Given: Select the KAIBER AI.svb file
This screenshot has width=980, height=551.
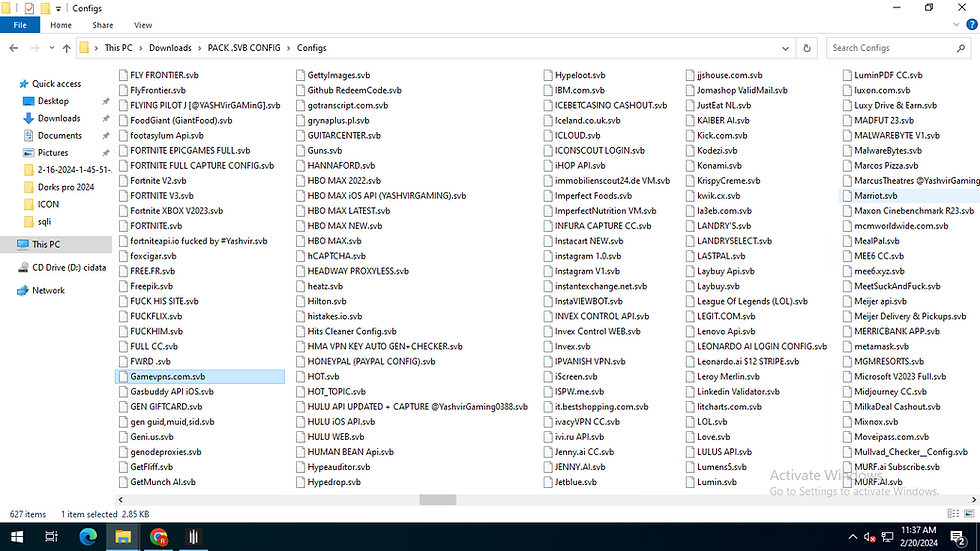Looking at the screenshot, I should point(718,121).
